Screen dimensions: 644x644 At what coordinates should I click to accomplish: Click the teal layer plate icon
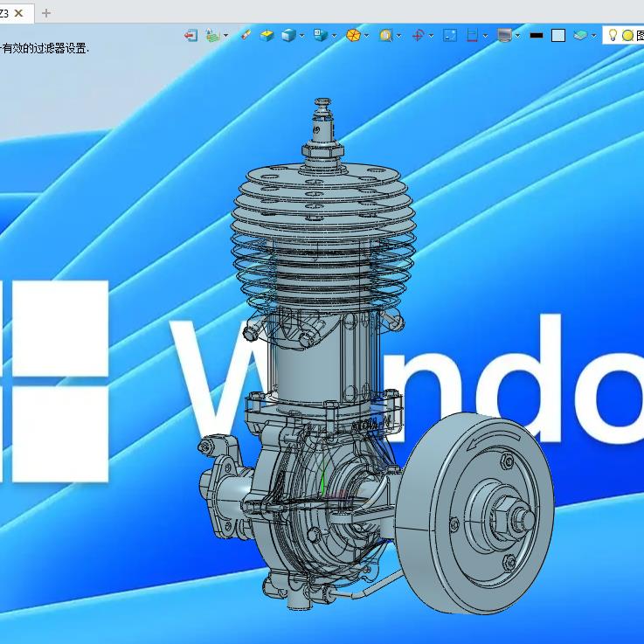point(580,35)
